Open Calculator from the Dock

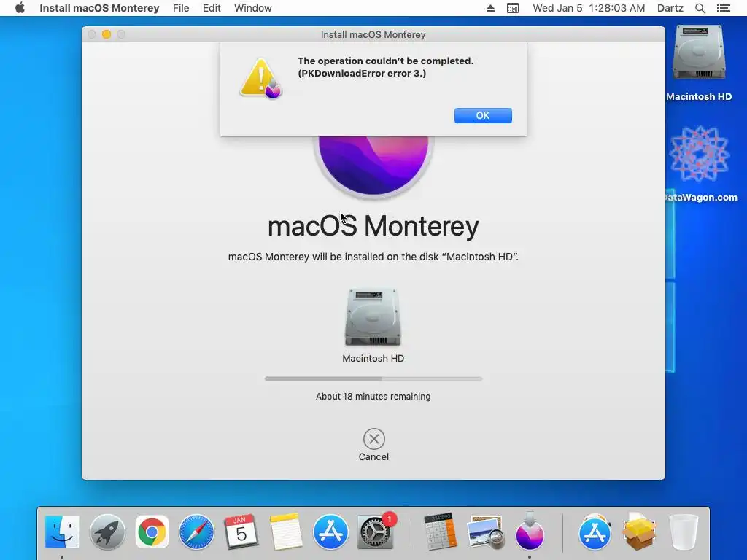coord(440,532)
